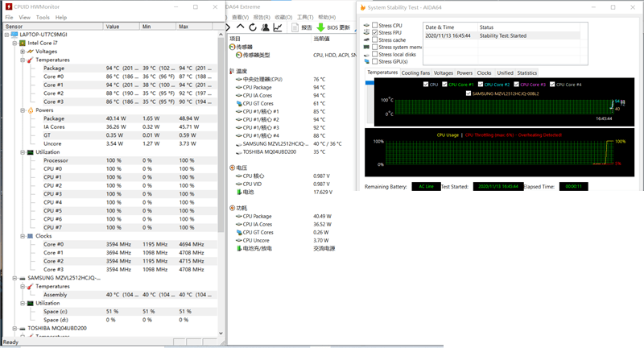Open the File menu in HWMonitor
This screenshot has width=644, height=348.
point(9,17)
